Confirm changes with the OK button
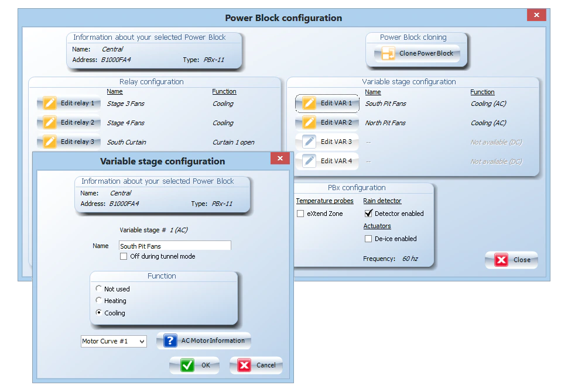Image resolution: width=568 pixels, height=392 pixels. 194,365
